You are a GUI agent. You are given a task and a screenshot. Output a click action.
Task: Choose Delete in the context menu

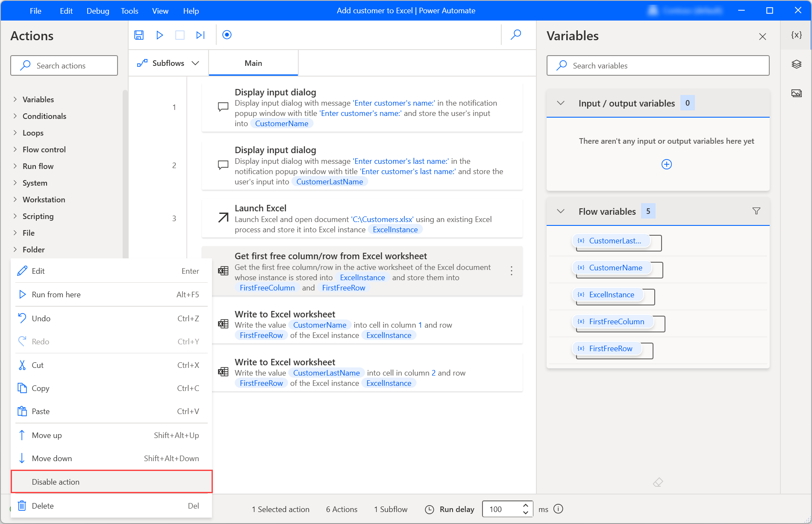point(111,506)
